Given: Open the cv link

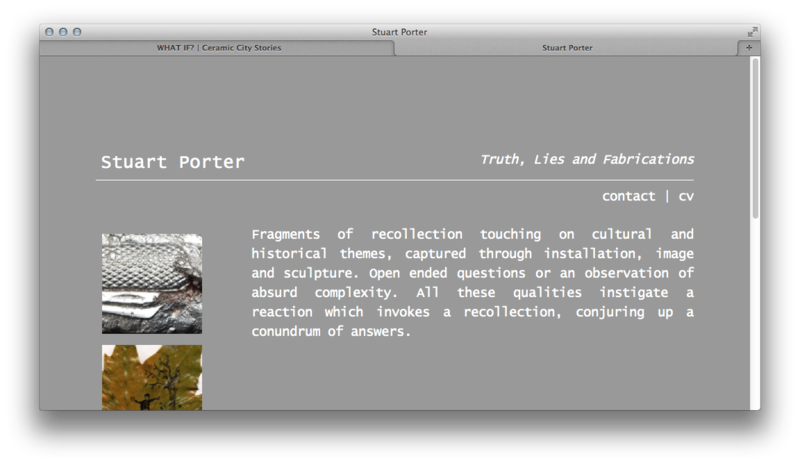Looking at the screenshot, I should (x=685, y=196).
